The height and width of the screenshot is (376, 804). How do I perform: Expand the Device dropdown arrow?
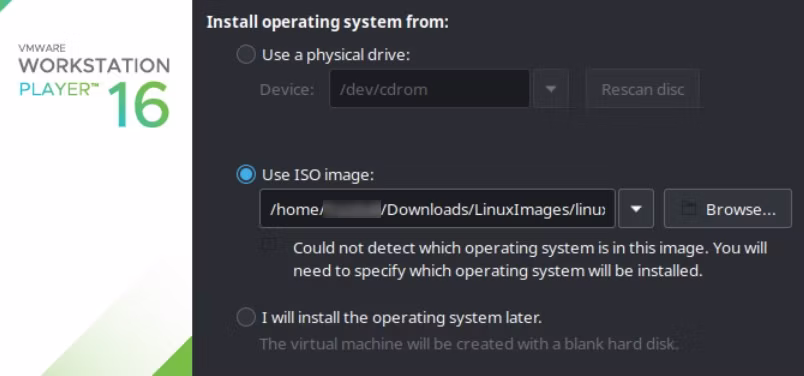click(x=551, y=89)
